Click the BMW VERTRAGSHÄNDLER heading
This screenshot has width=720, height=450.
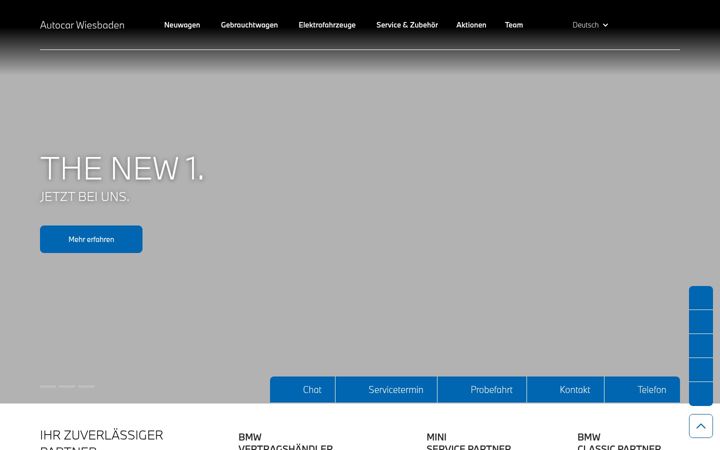pos(286,442)
